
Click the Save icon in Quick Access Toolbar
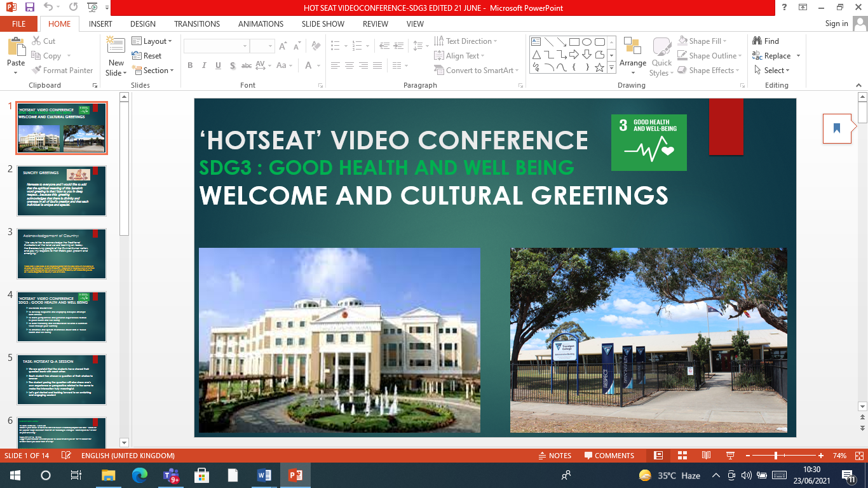point(30,8)
